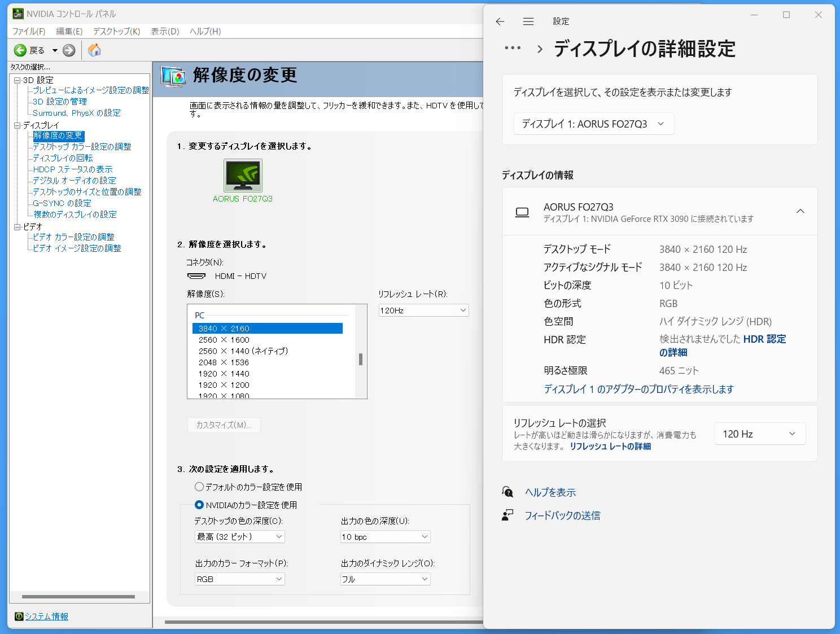The height and width of the screenshot is (634, 840).
Task: Open デスクトップのサイズと位置の調整 tree item
Action: (87, 192)
